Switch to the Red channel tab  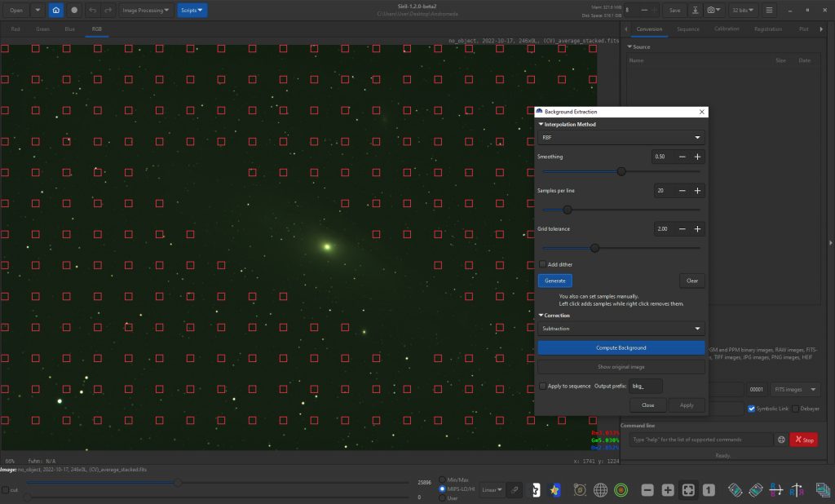[15, 29]
